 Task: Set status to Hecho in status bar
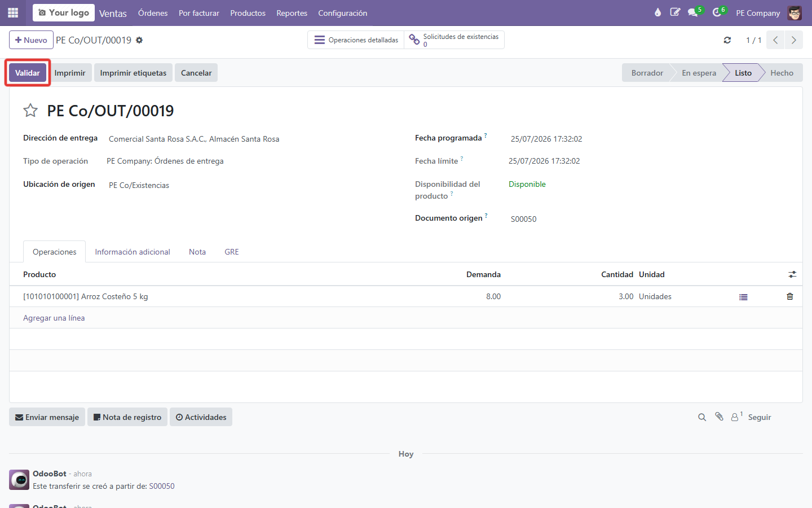coord(782,73)
